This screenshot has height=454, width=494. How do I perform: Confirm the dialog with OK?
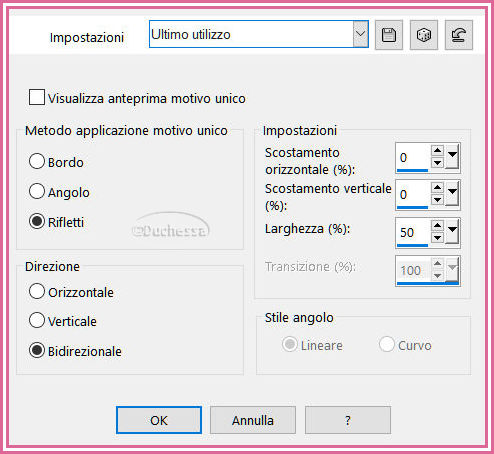coord(159,420)
